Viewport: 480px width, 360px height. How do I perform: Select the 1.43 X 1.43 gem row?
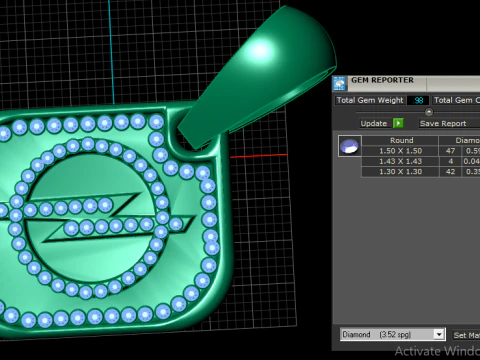(x=421, y=161)
